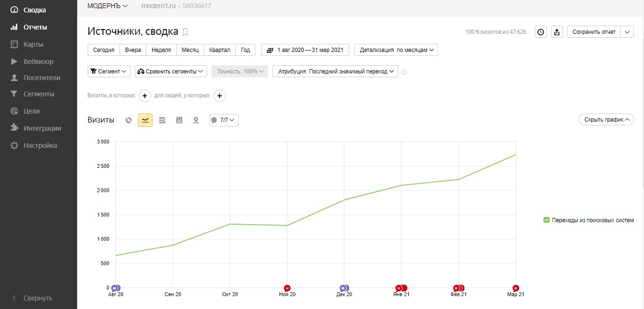Add condition for Визиты, в которых
644x309 pixels.
(x=145, y=96)
